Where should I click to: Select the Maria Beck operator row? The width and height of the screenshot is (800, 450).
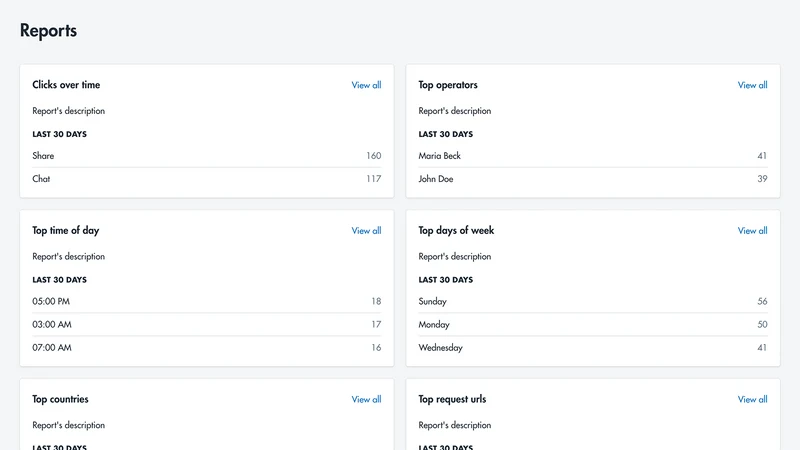tap(593, 156)
